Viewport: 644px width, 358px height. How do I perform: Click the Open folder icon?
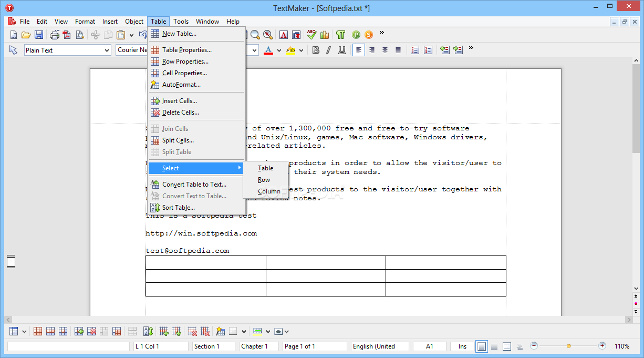tap(26, 35)
